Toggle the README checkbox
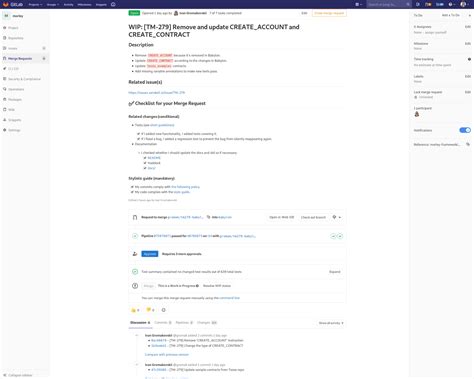Viewport: 474px width, 379px height. (145, 158)
